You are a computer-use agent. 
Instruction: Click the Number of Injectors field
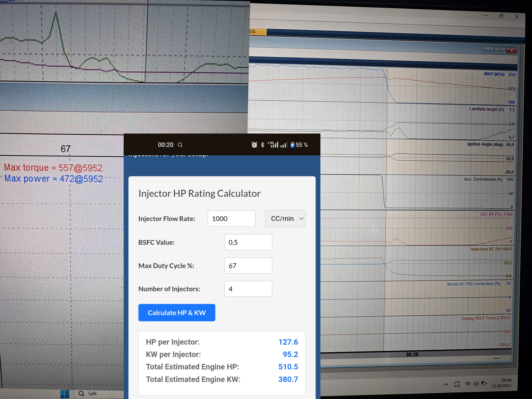click(x=248, y=289)
